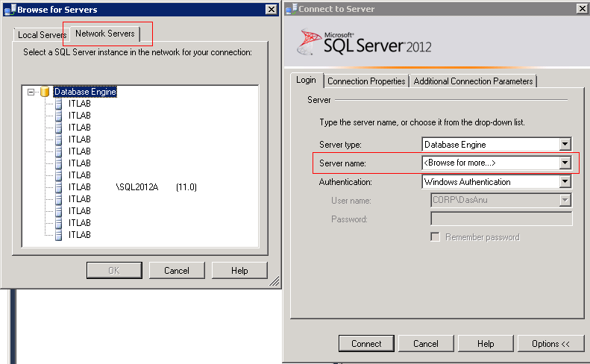Click the server icon beside the SQL2012A entry

coord(59,187)
